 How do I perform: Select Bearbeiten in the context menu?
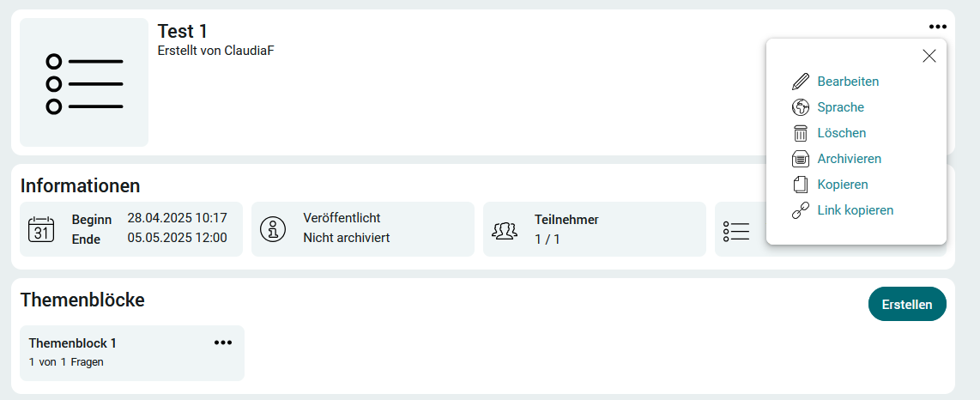click(848, 82)
